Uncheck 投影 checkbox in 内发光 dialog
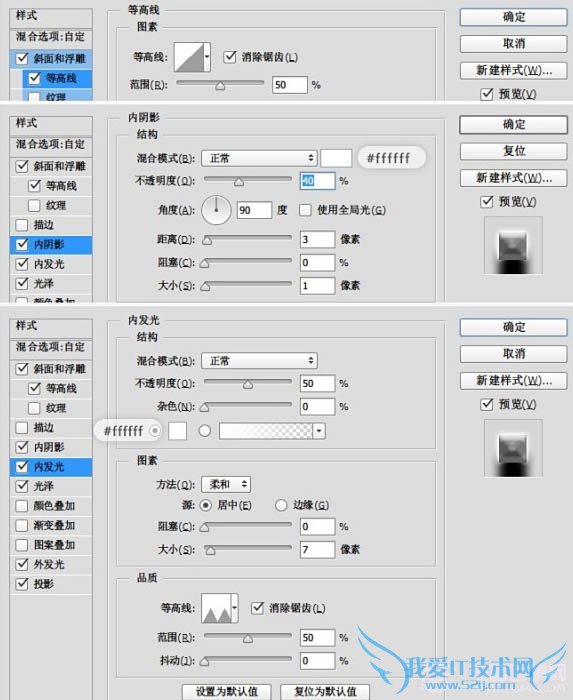Screen dimensions: 573x700 point(22,583)
